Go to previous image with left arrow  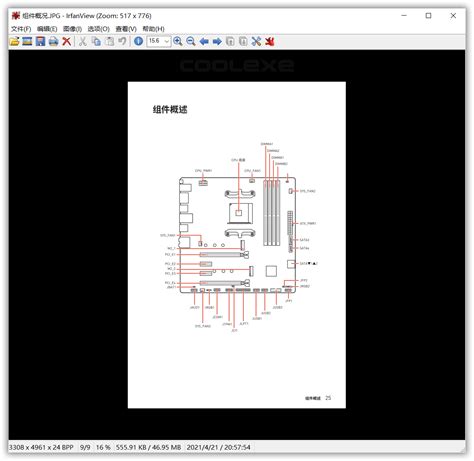(x=204, y=41)
